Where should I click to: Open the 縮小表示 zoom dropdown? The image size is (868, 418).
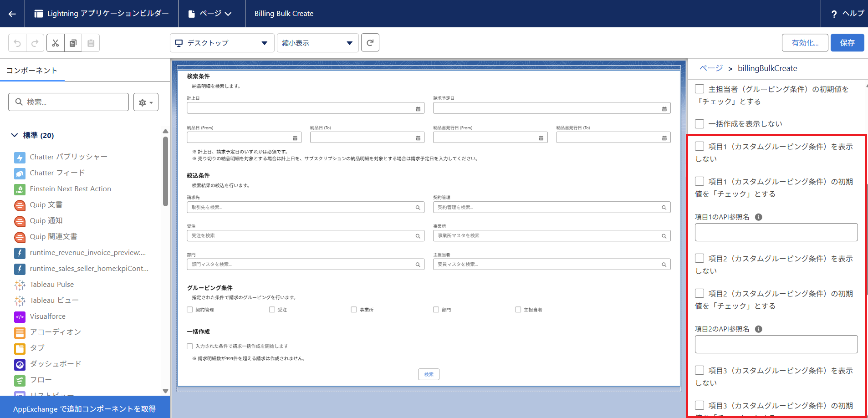(x=317, y=43)
